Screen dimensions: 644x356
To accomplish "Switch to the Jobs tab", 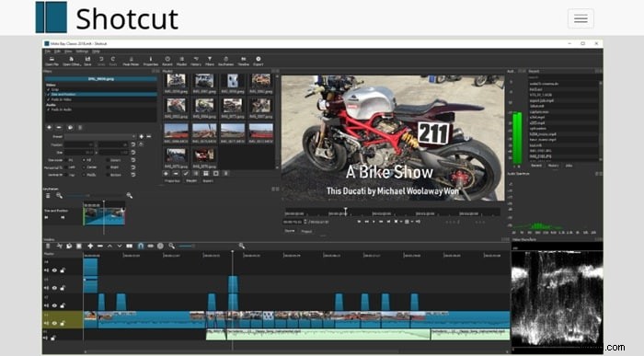I will pos(569,166).
